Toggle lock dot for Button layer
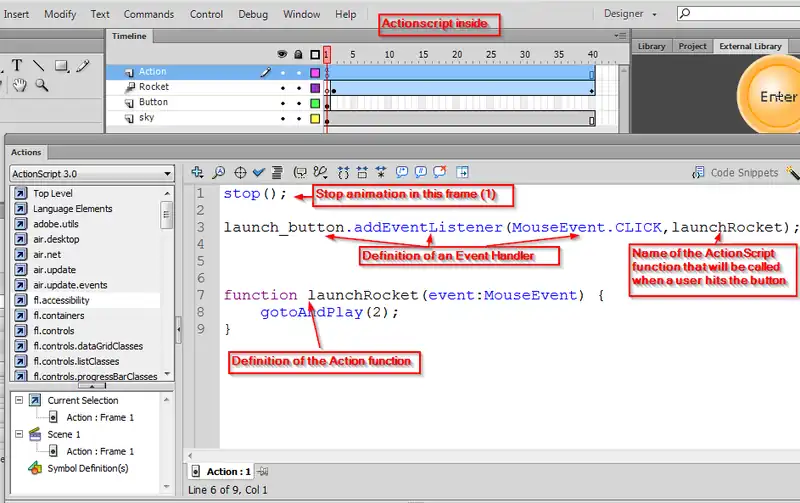Screen dimensions: 800x503 click(298, 102)
